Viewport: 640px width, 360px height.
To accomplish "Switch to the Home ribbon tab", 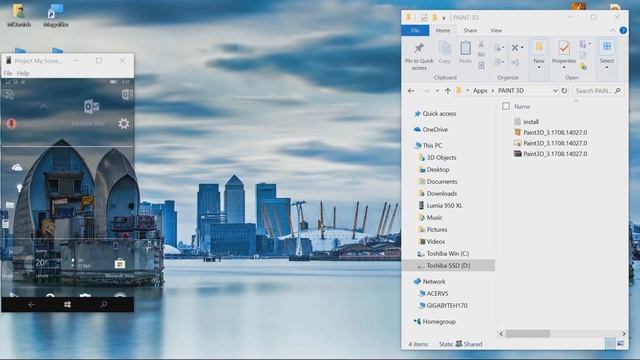I will [443, 31].
